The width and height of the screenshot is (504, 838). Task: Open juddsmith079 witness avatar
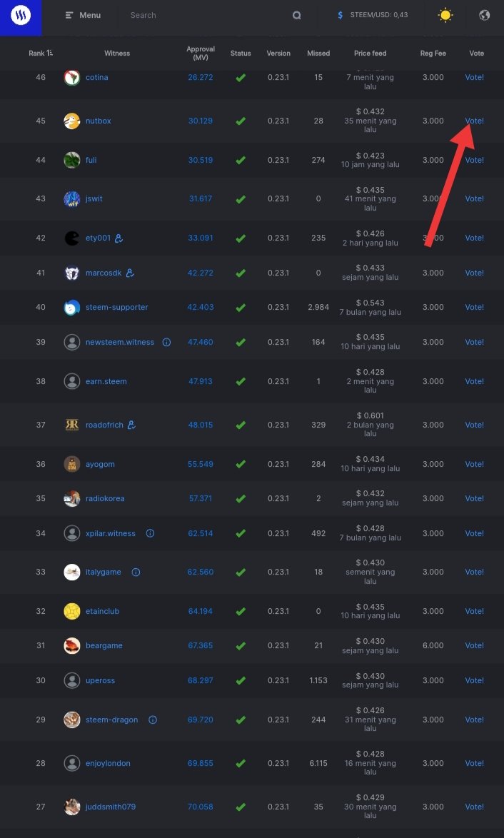click(71, 807)
